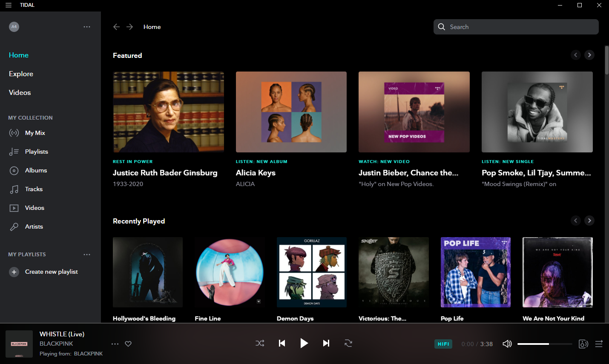Image resolution: width=609 pixels, height=364 pixels.
Task: Open the sound output device icon
Action: pos(583,344)
